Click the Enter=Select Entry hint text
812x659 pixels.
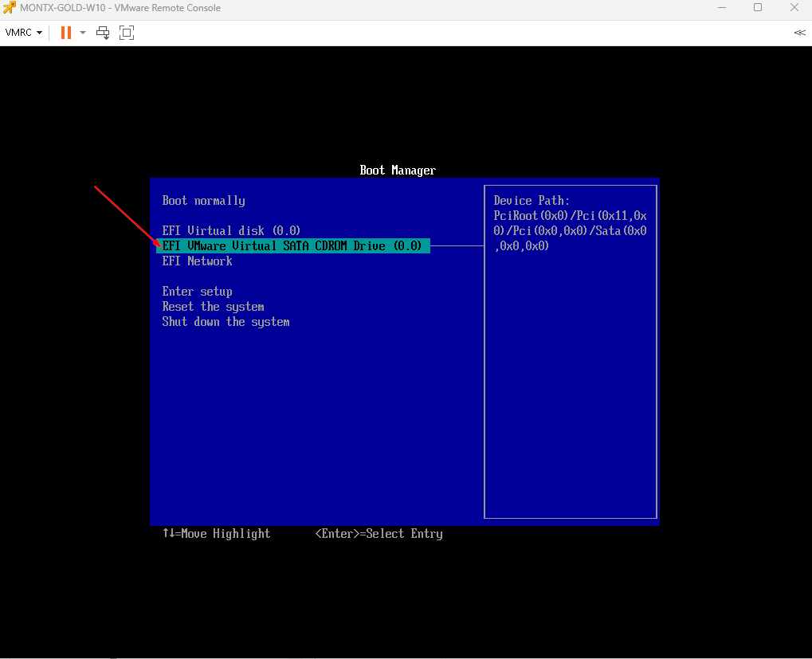(379, 534)
